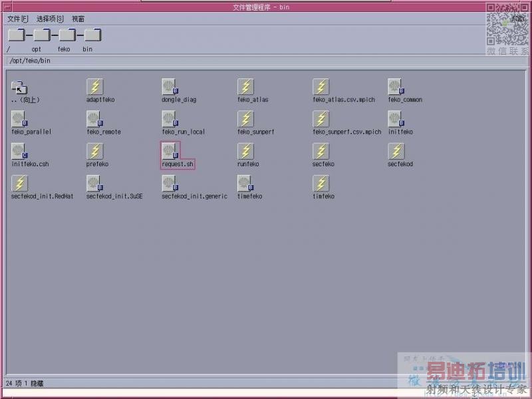Select the request.sh script icon

pyautogui.click(x=170, y=152)
